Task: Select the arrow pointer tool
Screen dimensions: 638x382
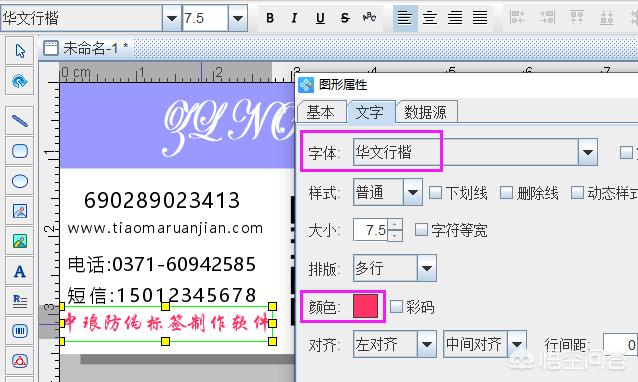Action: point(20,51)
